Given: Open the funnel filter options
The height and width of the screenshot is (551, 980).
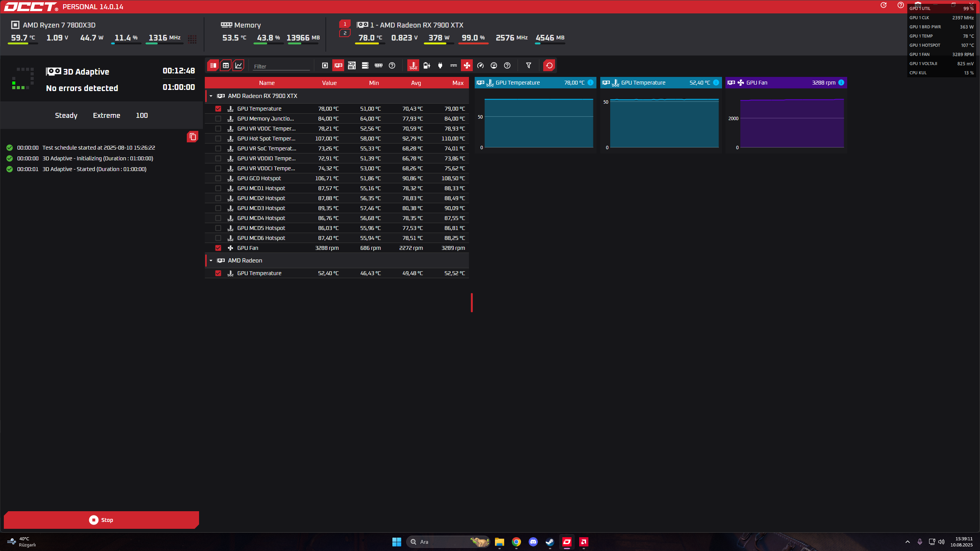Looking at the screenshot, I should 529,65.
